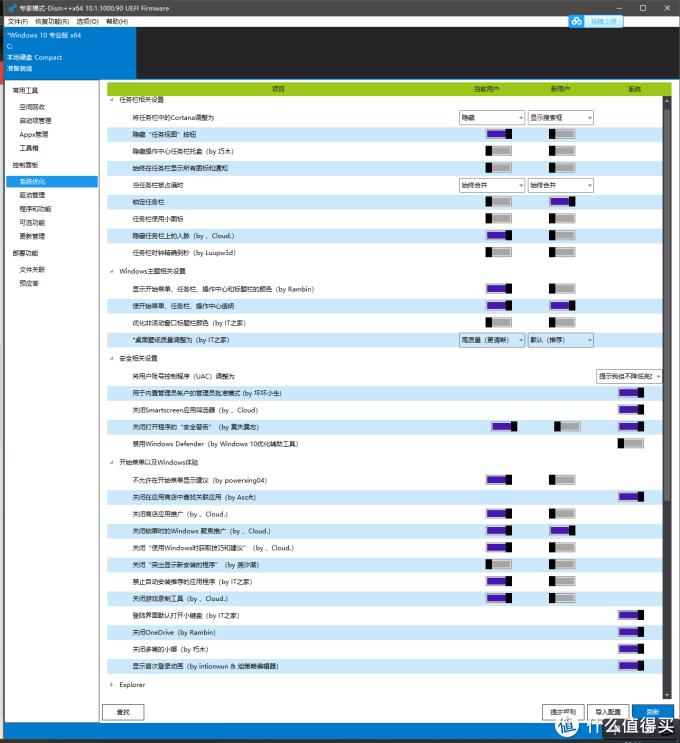
Task: Open new-user 始终合并 dropdown for 当任务栏被占满时
Action: point(561,185)
